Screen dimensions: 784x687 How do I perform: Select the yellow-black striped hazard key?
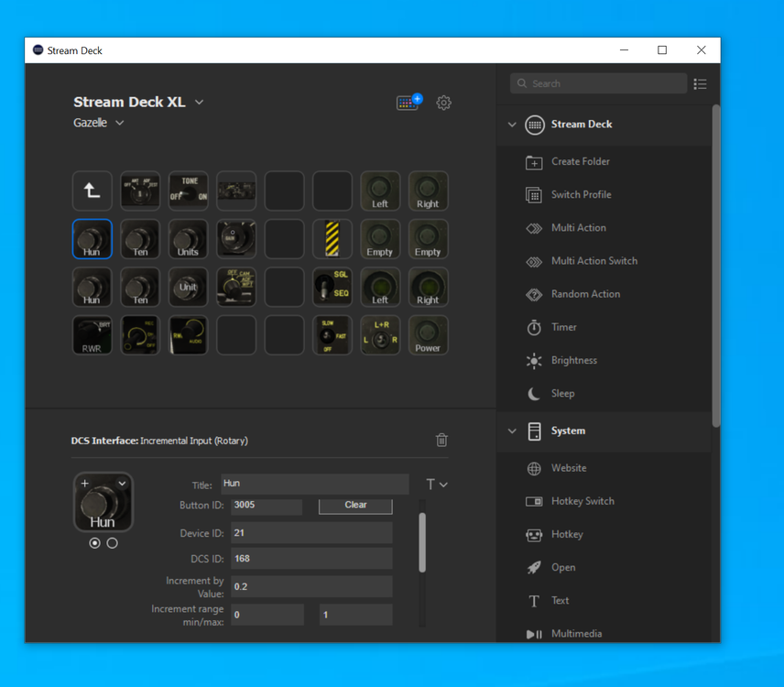332,239
